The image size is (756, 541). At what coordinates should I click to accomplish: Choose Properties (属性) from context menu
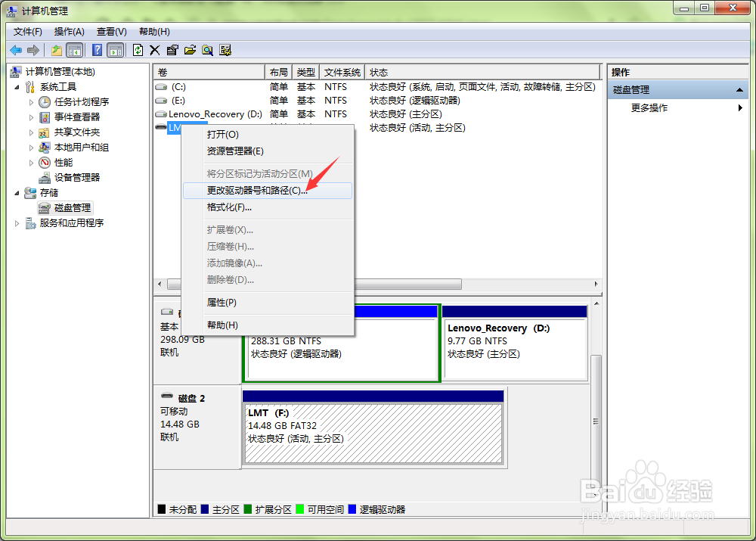coord(268,303)
